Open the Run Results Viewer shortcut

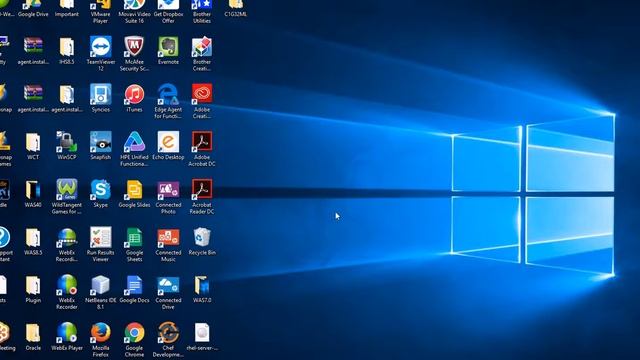point(100,238)
